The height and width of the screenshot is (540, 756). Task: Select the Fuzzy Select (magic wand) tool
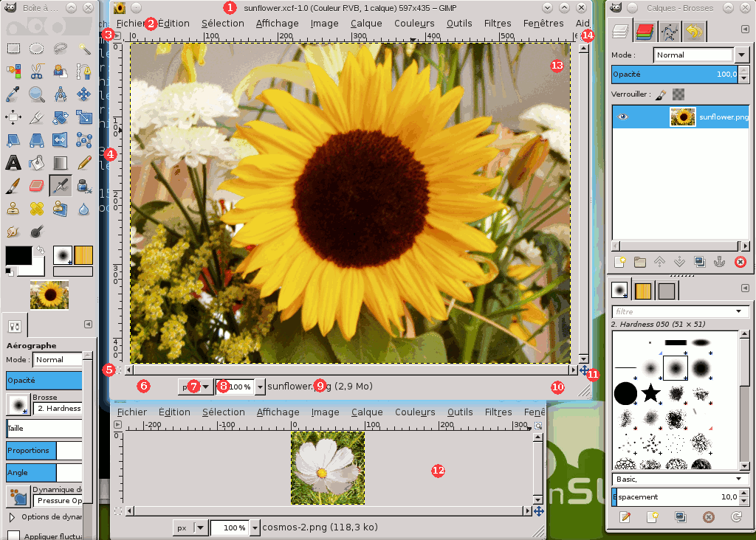pos(84,49)
